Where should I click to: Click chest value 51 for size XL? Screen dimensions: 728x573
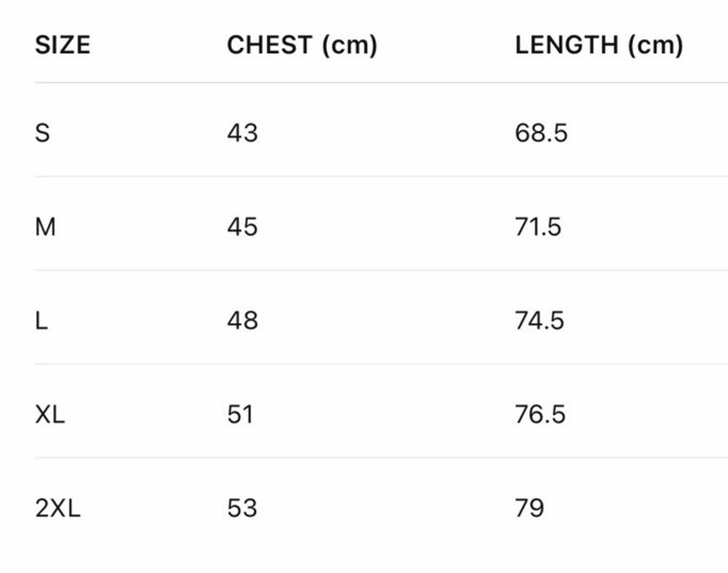240,414
